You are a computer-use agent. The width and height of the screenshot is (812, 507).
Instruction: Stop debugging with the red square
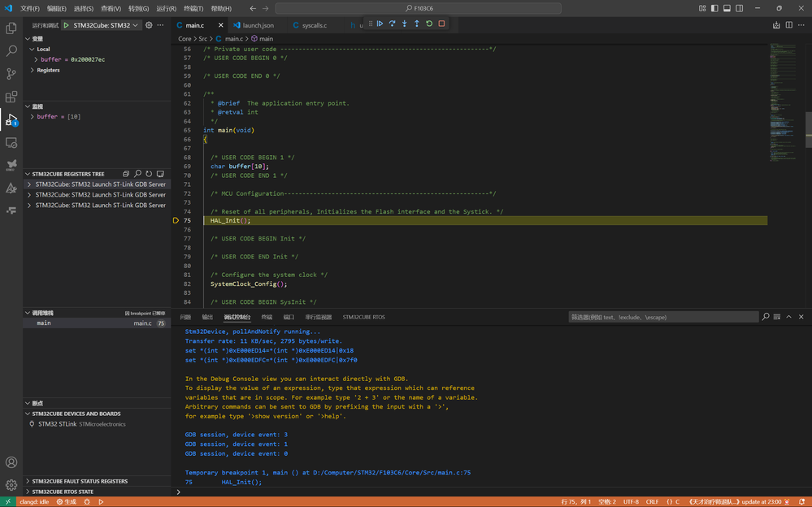[x=441, y=24]
